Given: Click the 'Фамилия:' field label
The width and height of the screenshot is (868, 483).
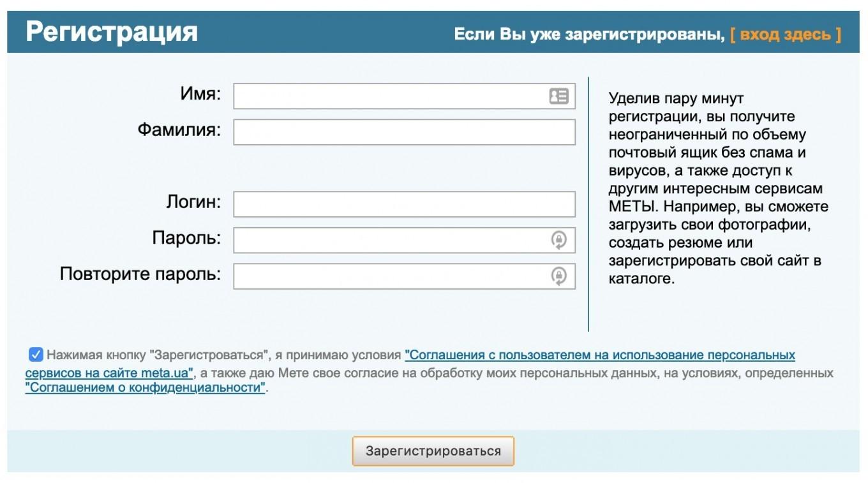Looking at the screenshot, I should click(179, 131).
